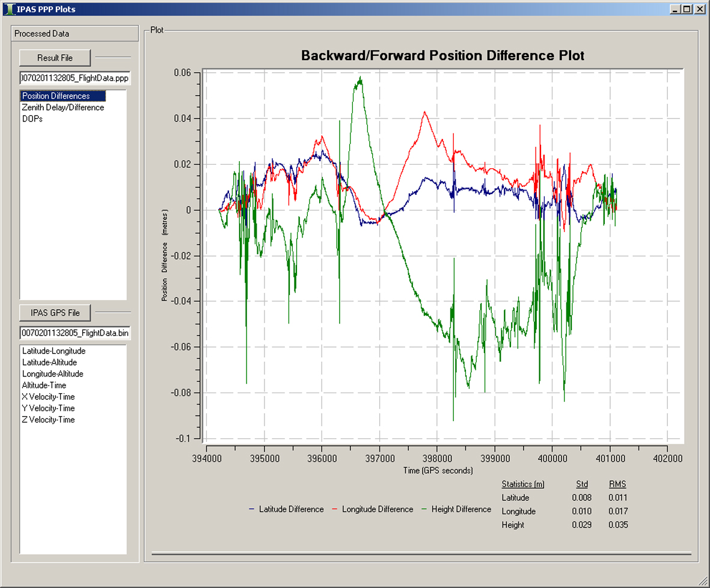Click the Result File button
This screenshot has width=710, height=588.
coord(55,58)
